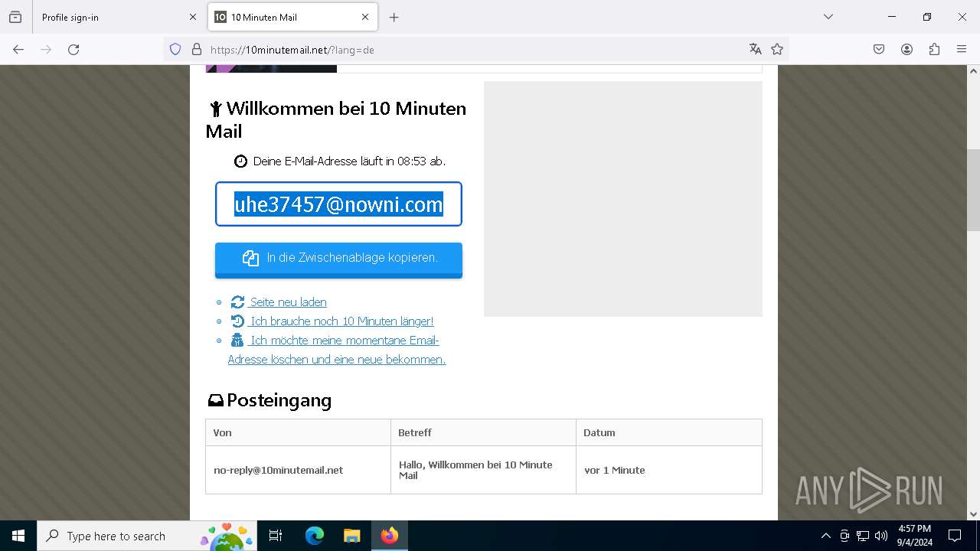Image resolution: width=980 pixels, height=551 pixels.
Task: Click the spy icon beside new address link
Action: [x=238, y=340]
